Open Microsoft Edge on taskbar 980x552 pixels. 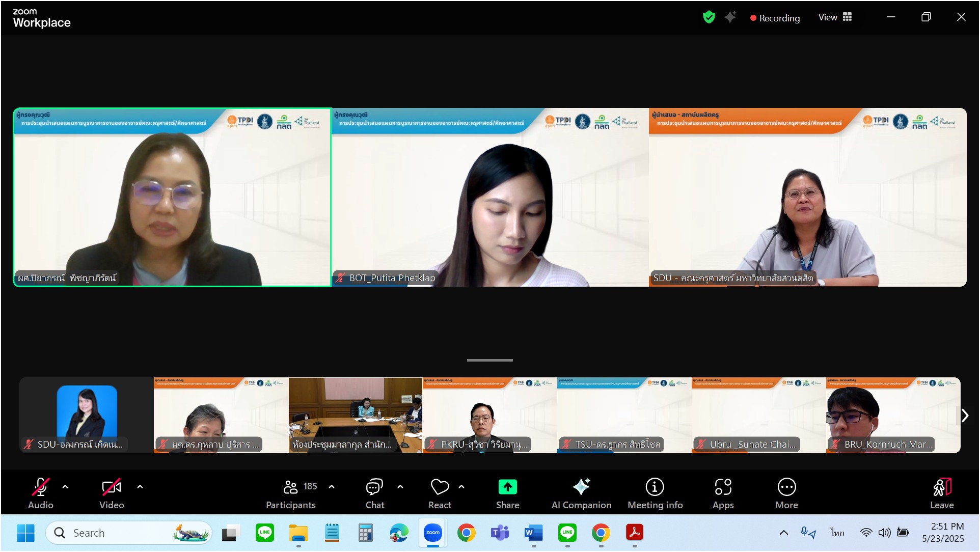click(x=399, y=533)
